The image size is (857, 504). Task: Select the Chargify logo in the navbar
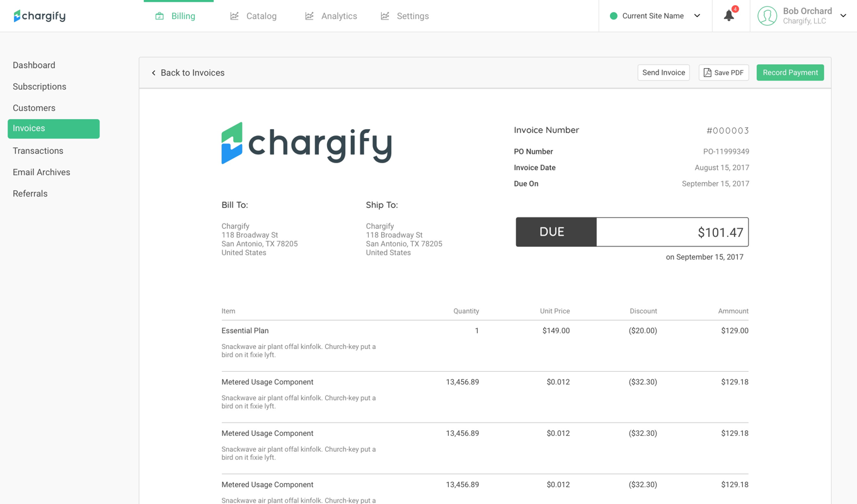point(39,15)
